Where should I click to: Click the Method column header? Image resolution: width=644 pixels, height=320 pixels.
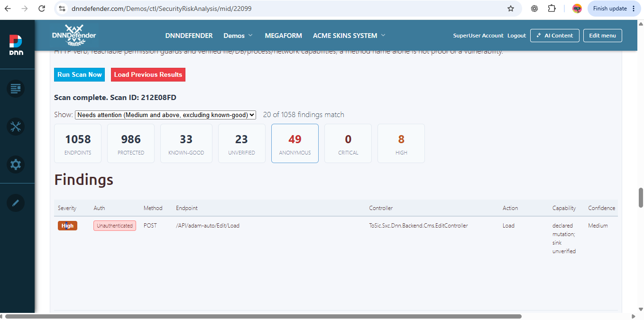click(153, 208)
